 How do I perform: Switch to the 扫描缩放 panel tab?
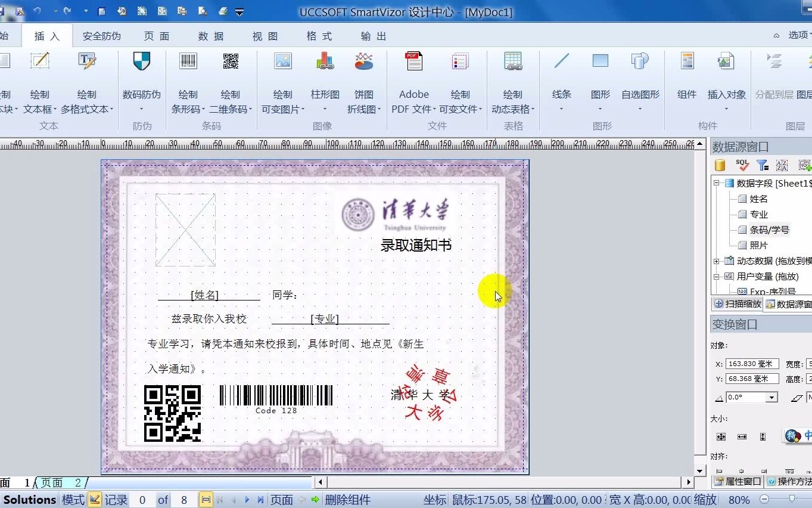click(x=738, y=304)
